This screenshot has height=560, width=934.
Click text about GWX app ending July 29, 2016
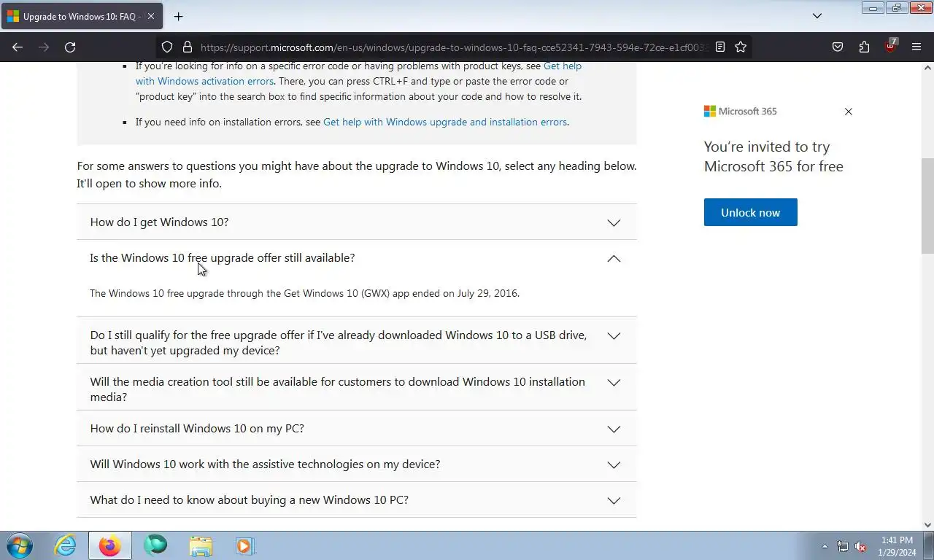coord(305,293)
